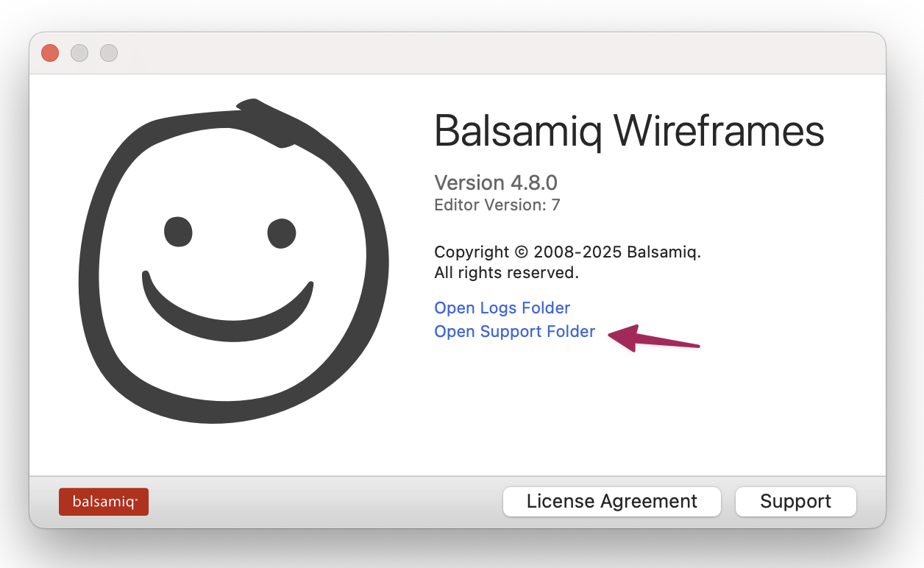Click the greyed-out minimize window button
This screenshot has height=568, width=924.
pyautogui.click(x=79, y=53)
